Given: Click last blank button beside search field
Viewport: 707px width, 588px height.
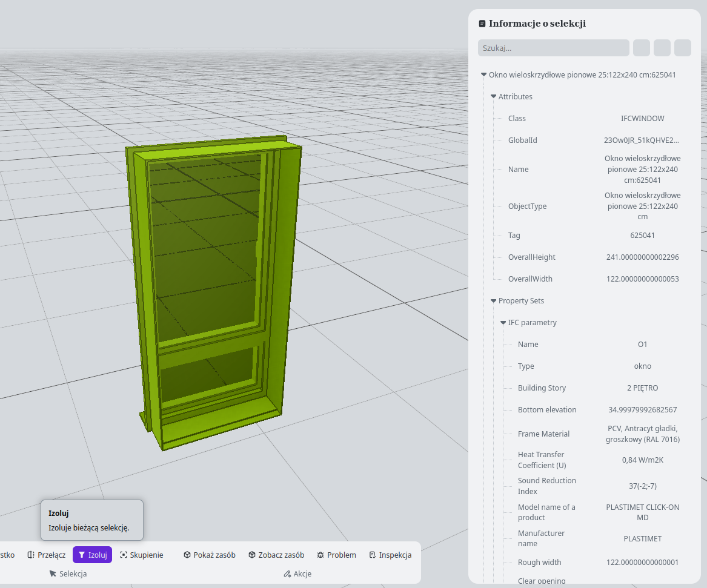Looking at the screenshot, I should point(683,48).
